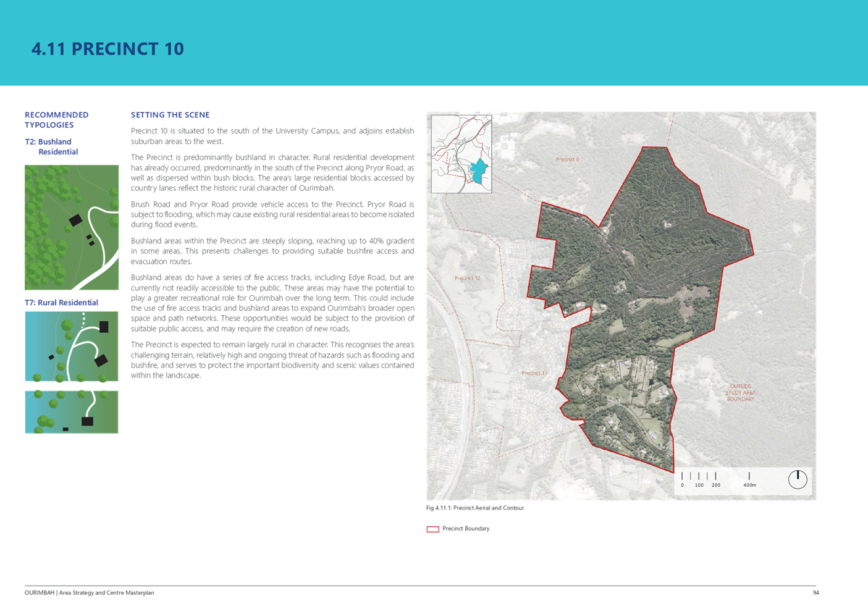This screenshot has width=868, height=614.
Task: Click the page number in footer
Action: pyautogui.click(x=815, y=592)
